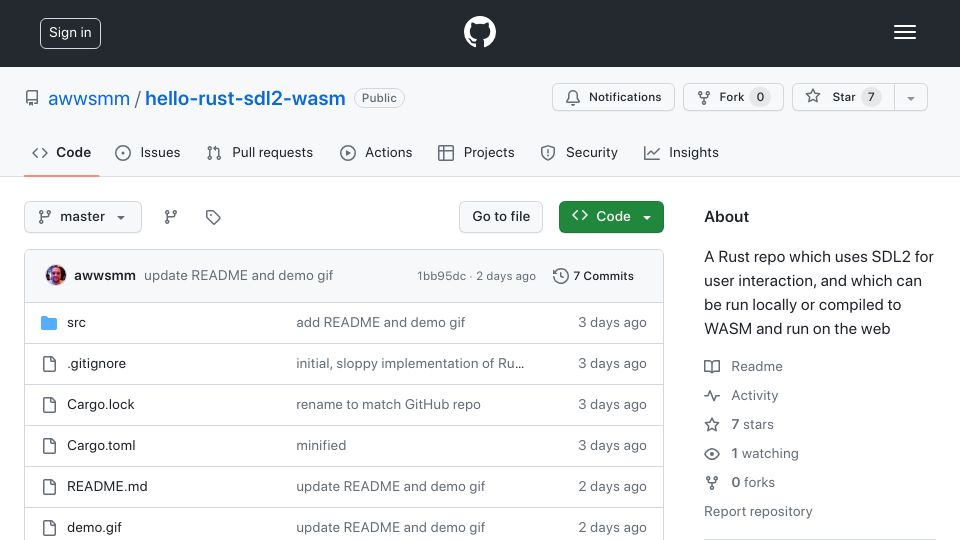View the 7 stars link
Viewport: 960px width, 540px height.
click(739, 424)
